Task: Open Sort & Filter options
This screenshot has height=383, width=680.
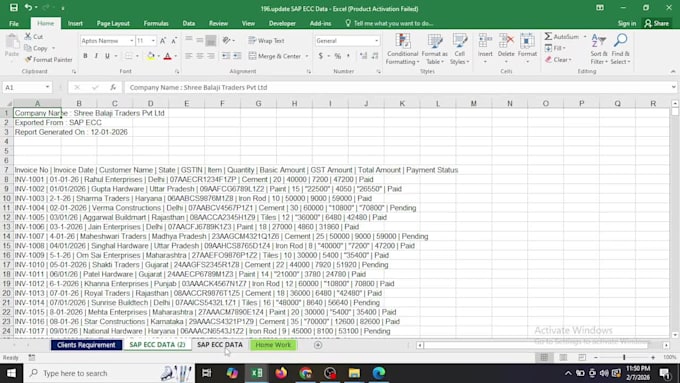Action: pyautogui.click(x=598, y=49)
